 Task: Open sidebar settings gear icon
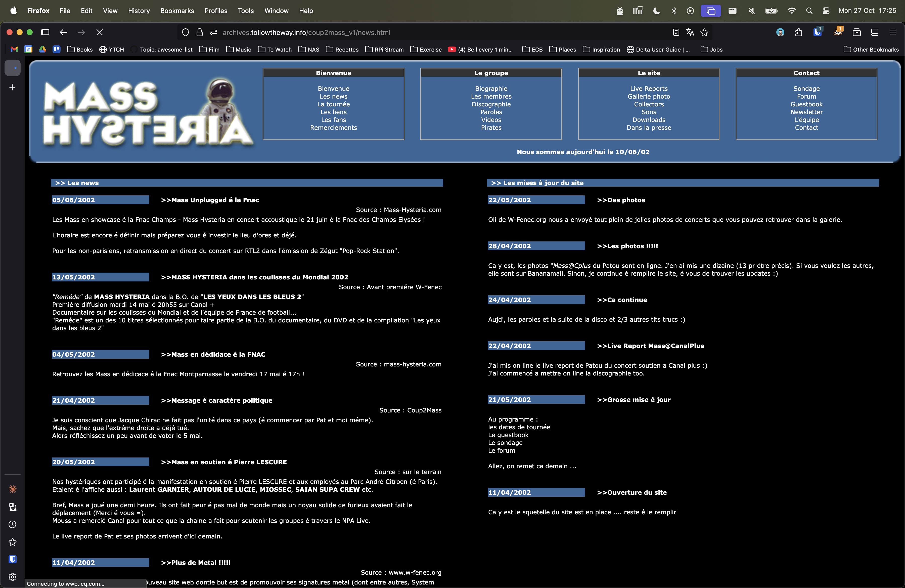click(x=13, y=577)
